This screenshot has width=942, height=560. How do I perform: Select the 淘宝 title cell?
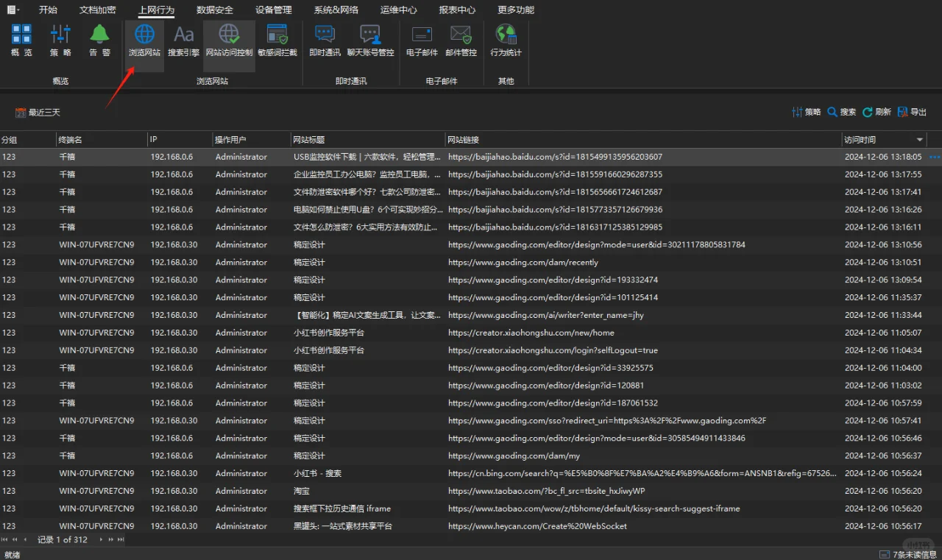[x=302, y=492]
